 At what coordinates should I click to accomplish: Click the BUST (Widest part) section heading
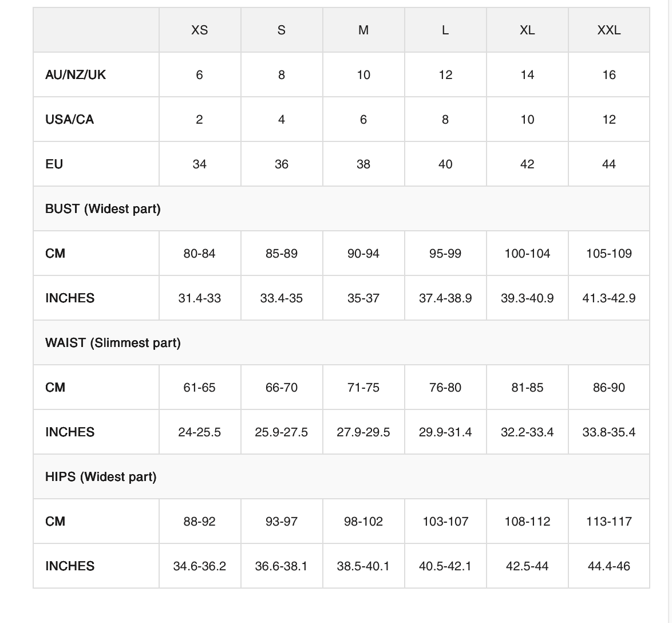103,209
